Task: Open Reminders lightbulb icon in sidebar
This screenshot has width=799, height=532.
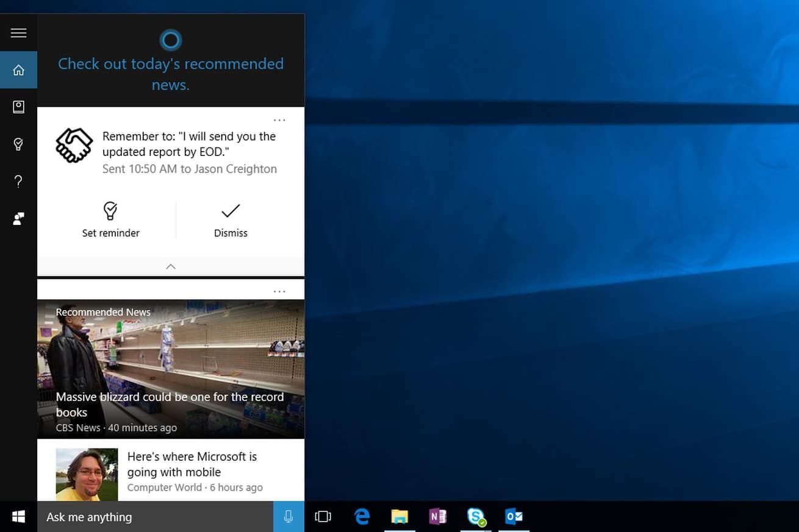Action: click(x=18, y=144)
